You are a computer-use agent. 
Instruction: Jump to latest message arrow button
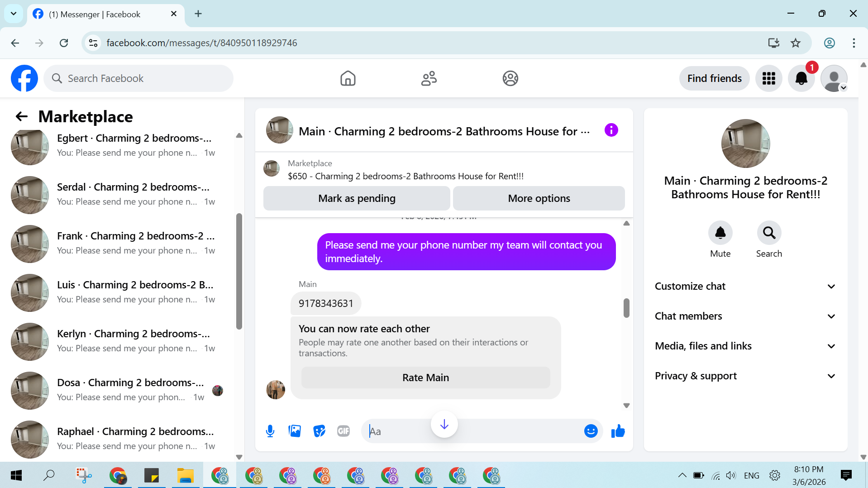(x=444, y=424)
